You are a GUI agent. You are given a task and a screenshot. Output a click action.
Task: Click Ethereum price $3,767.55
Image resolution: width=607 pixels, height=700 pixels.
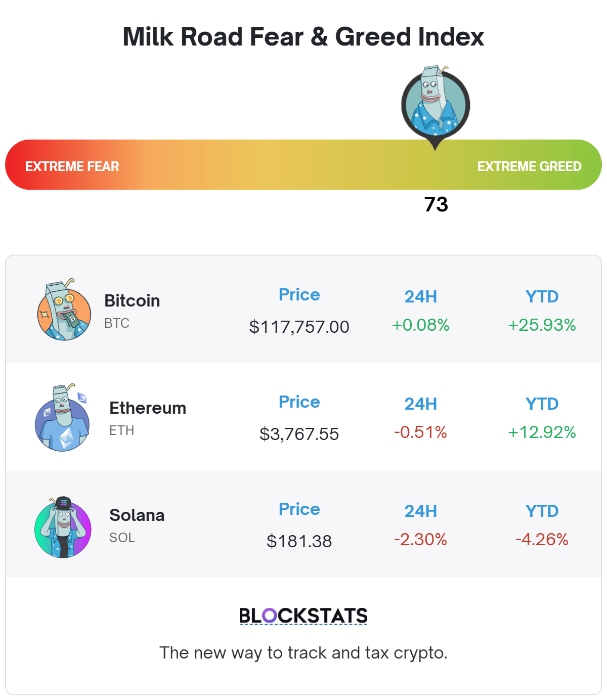[299, 434]
